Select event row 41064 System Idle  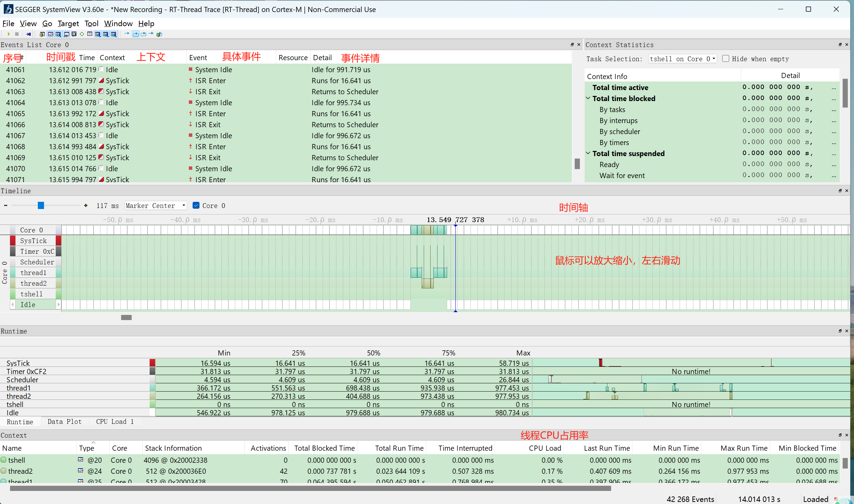[x=213, y=103]
